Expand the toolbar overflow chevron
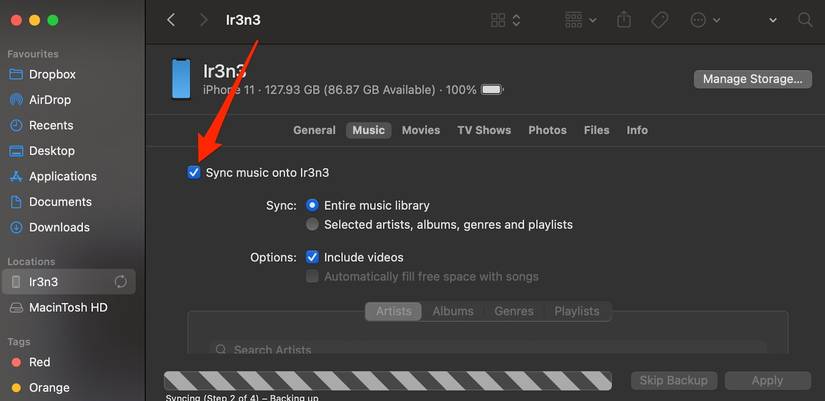 click(772, 20)
